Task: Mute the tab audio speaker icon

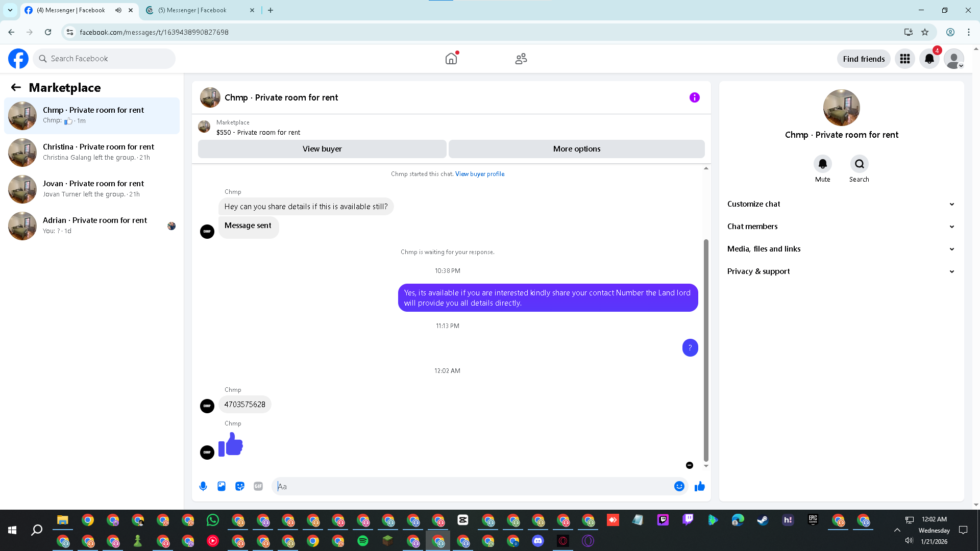Action: point(118,10)
